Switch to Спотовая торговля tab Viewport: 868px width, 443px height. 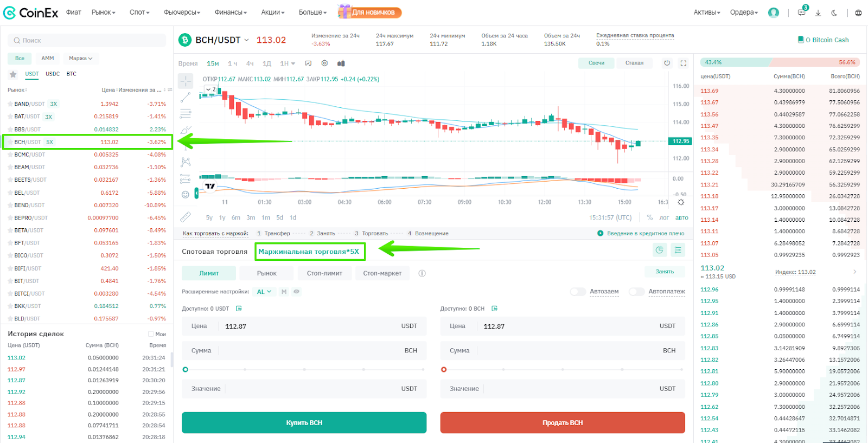(x=214, y=252)
